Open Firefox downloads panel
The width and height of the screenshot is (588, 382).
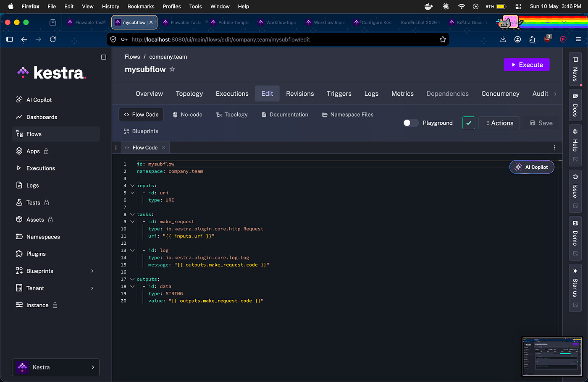point(503,39)
